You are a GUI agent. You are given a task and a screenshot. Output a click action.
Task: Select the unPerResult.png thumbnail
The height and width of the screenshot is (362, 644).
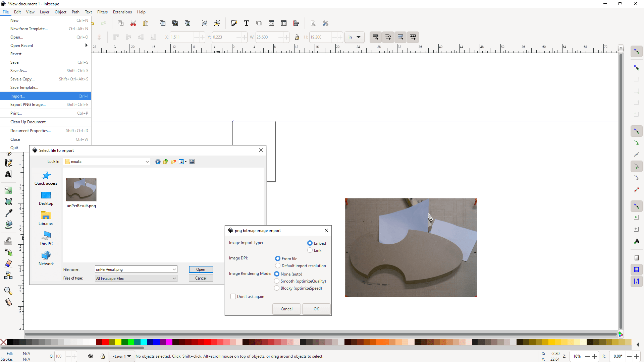81,189
